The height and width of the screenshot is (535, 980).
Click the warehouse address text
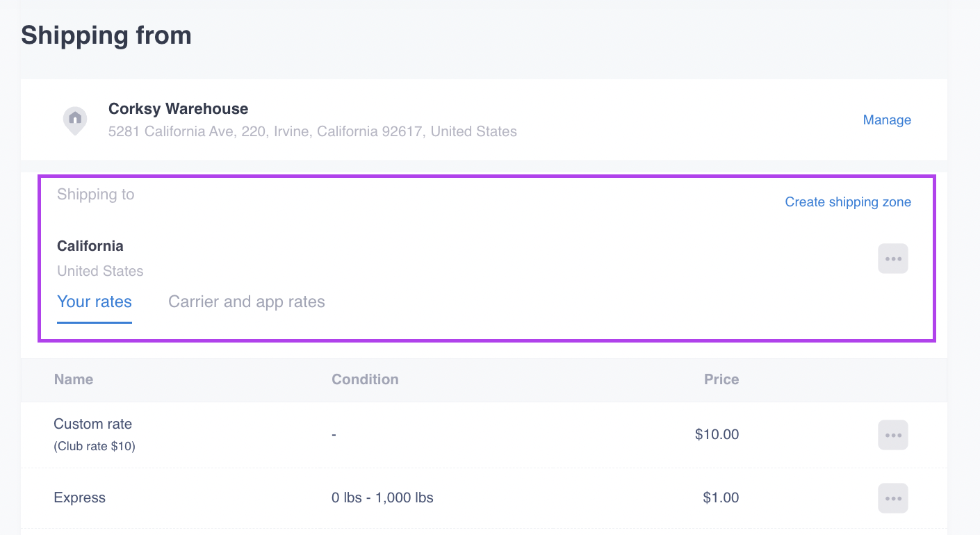(312, 131)
